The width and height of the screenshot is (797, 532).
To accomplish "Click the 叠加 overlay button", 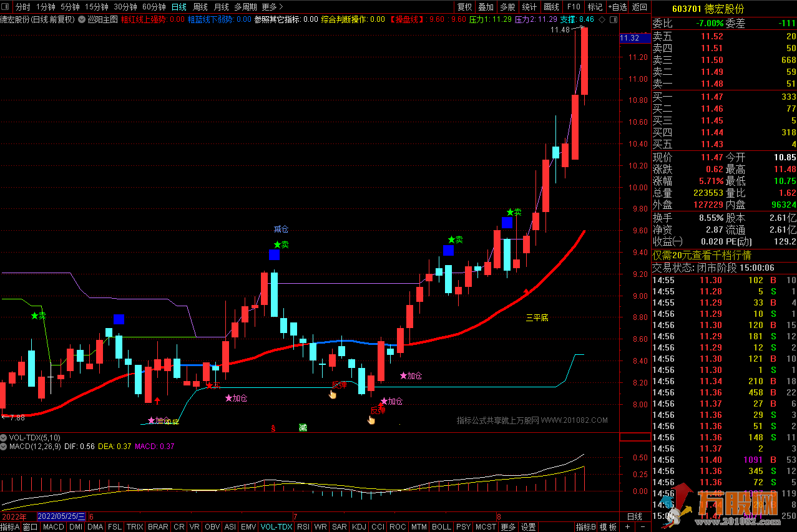I will [x=486, y=7].
